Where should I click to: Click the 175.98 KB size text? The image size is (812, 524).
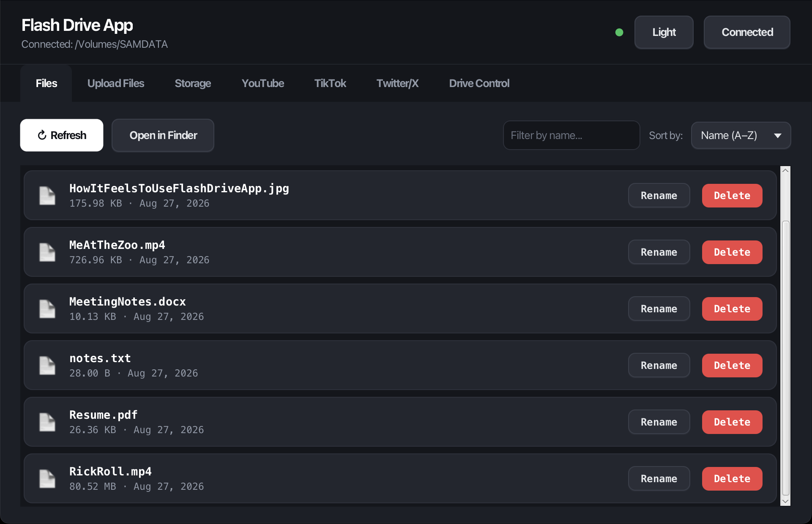[x=96, y=204]
